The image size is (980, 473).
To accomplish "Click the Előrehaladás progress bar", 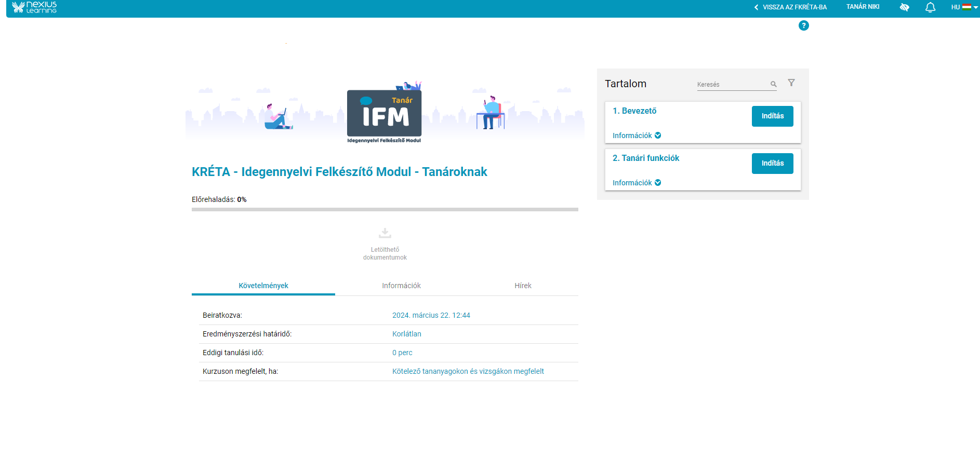I will click(385, 210).
